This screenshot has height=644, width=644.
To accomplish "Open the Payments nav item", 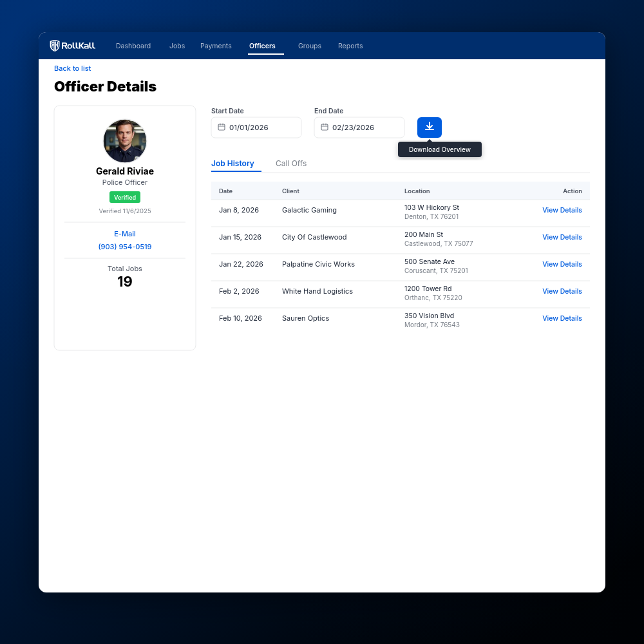I will tap(216, 46).
